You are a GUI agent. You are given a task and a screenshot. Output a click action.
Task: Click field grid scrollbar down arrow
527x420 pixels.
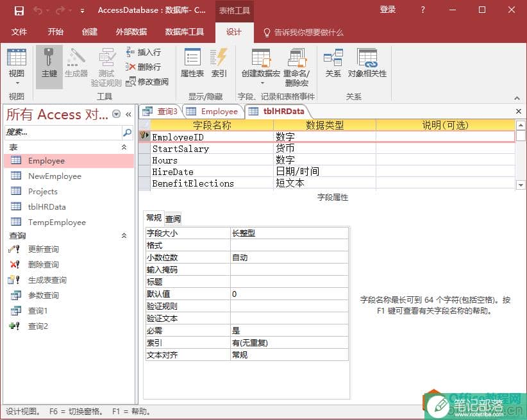pyautogui.click(x=521, y=185)
